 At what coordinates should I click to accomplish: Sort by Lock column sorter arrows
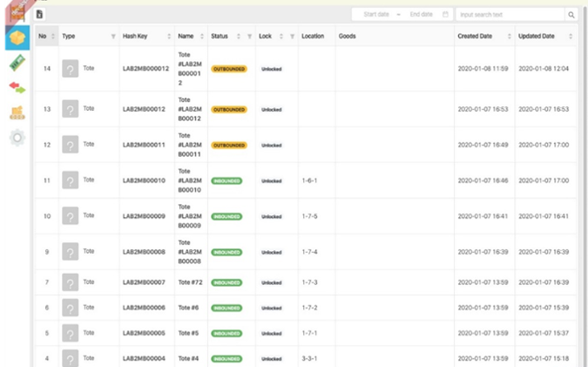(x=280, y=37)
